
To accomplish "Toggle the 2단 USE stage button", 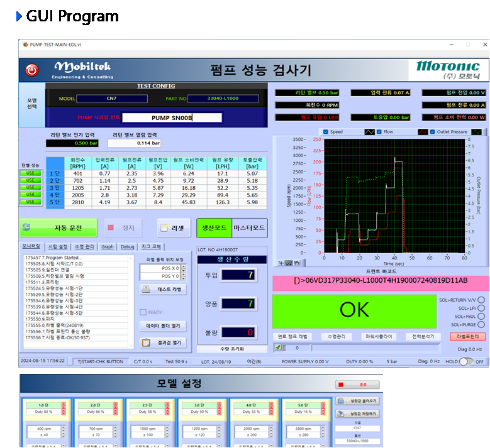I will pyautogui.click(x=30, y=180).
